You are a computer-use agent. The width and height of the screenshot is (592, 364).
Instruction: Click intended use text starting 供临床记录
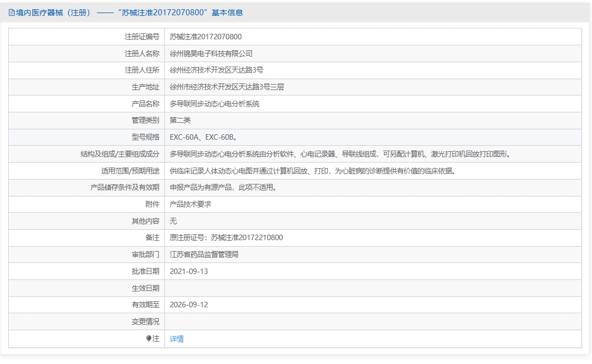[x=313, y=171]
